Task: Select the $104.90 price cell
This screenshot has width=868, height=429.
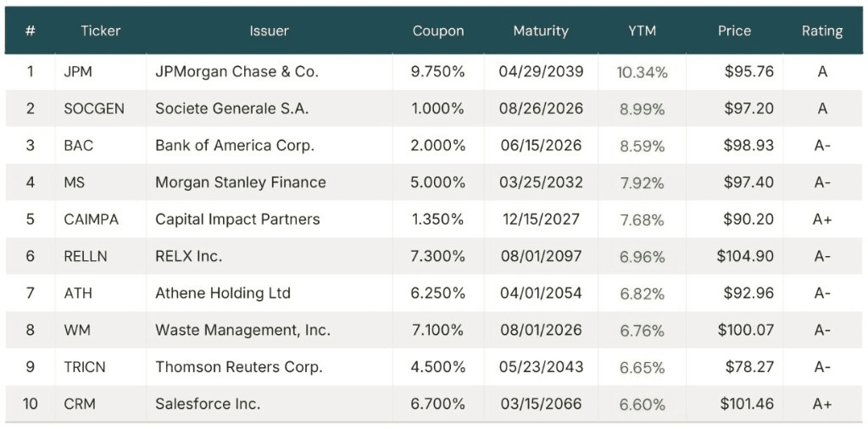Action: coord(745,256)
